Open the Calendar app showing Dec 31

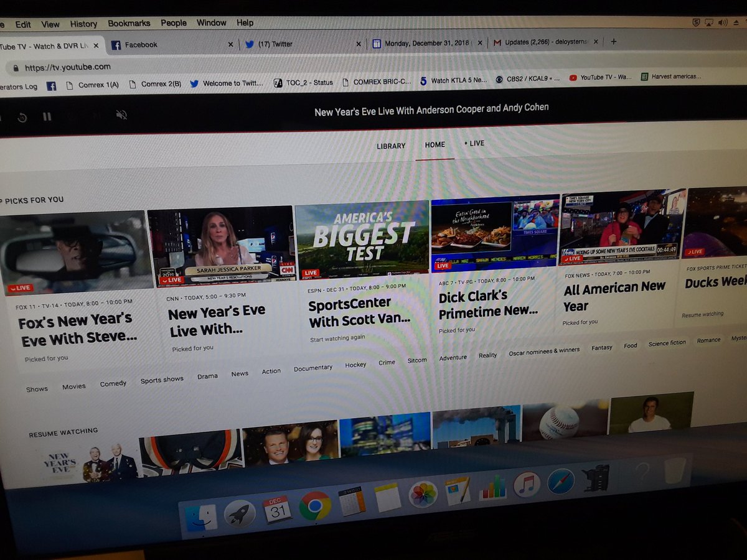click(x=277, y=509)
